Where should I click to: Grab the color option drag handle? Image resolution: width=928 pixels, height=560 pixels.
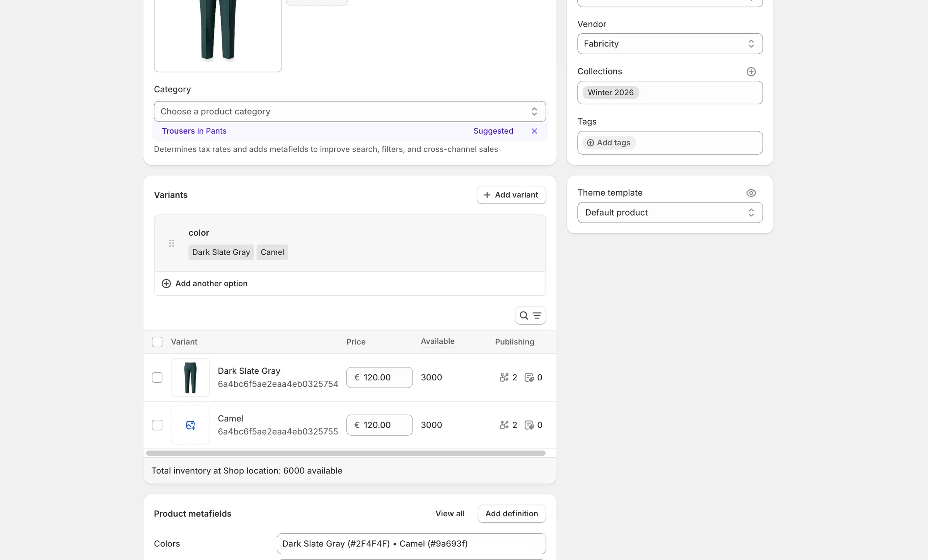171,243
